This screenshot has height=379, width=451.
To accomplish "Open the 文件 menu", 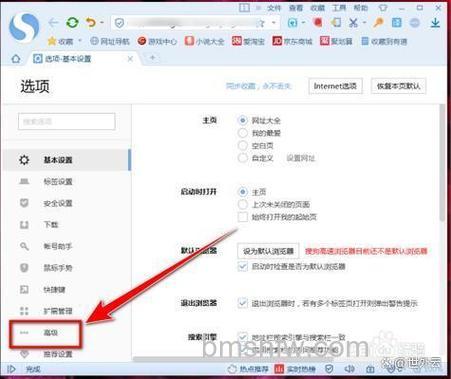I will click(274, 8).
